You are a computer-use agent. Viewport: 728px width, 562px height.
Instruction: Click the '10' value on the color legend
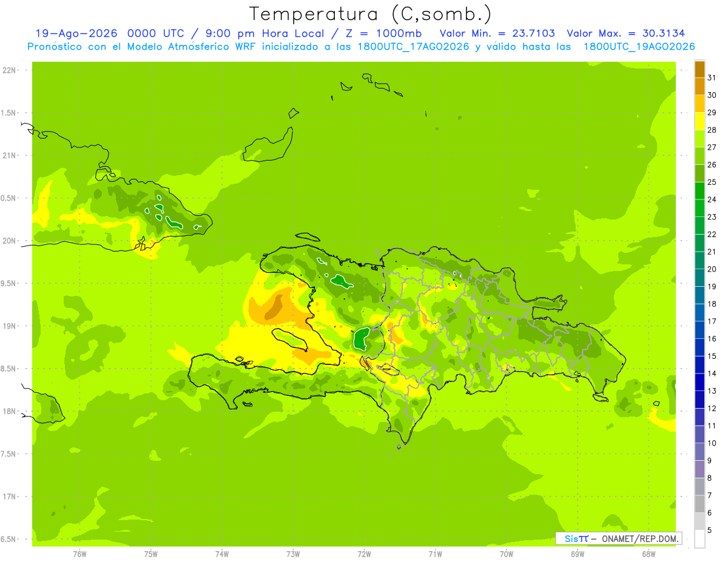(x=712, y=443)
